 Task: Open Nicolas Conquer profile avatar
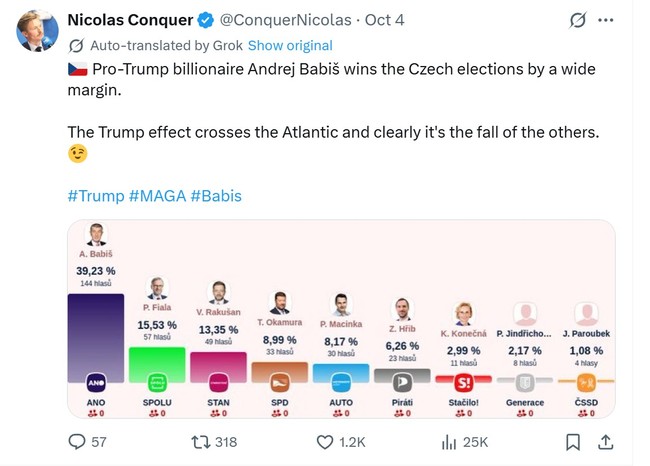[x=37, y=32]
